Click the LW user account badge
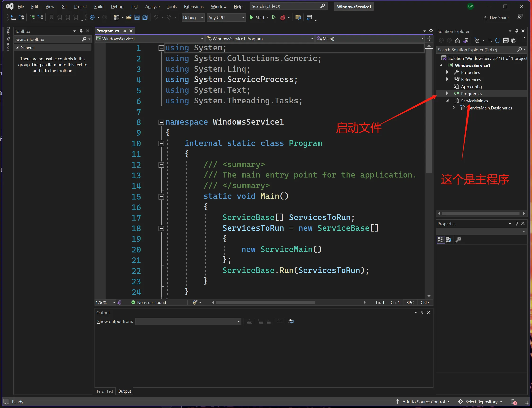 pyautogui.click(x=470, y=7)
